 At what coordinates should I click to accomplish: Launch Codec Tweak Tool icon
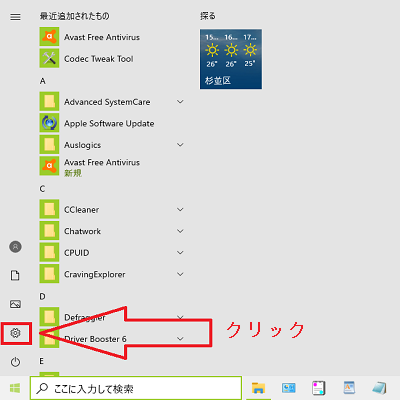pyautogui.click(x=49, y=58)
